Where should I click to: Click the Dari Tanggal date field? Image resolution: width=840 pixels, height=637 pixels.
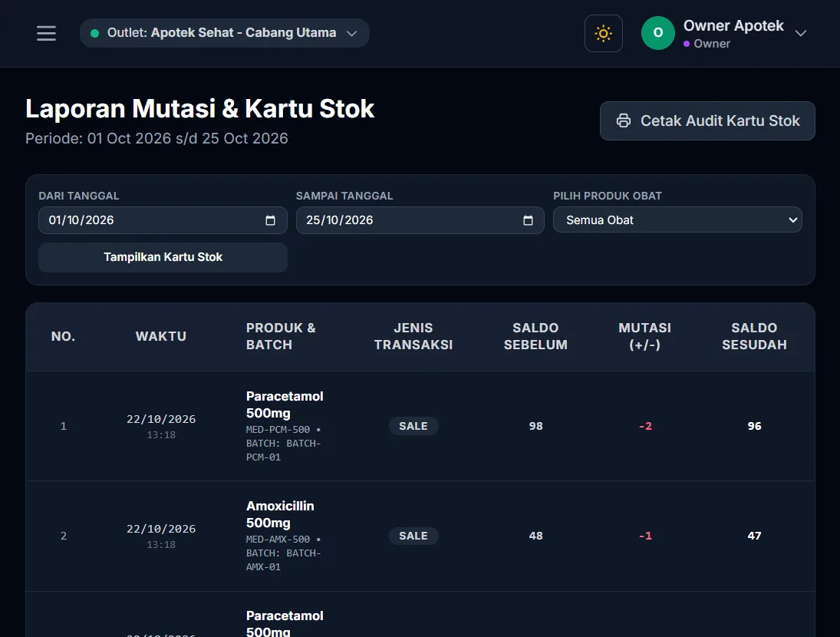click(x=163, y=220)
